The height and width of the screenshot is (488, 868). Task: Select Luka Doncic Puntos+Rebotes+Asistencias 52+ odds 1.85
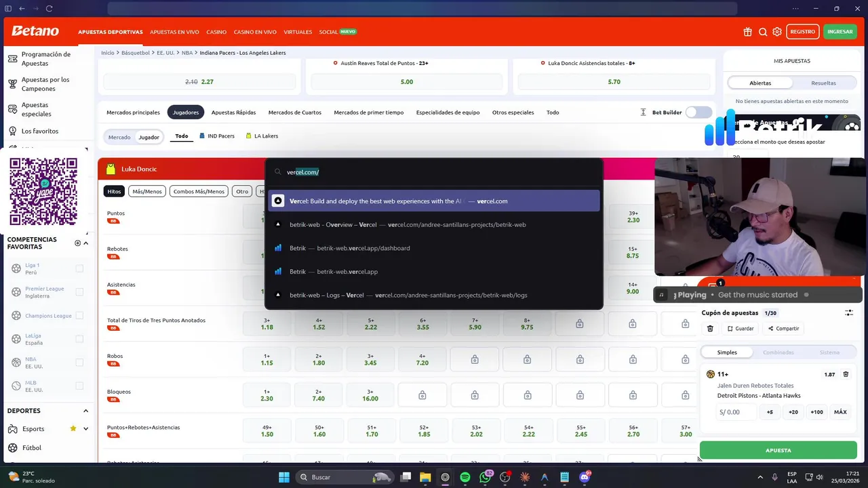point(424,431)
